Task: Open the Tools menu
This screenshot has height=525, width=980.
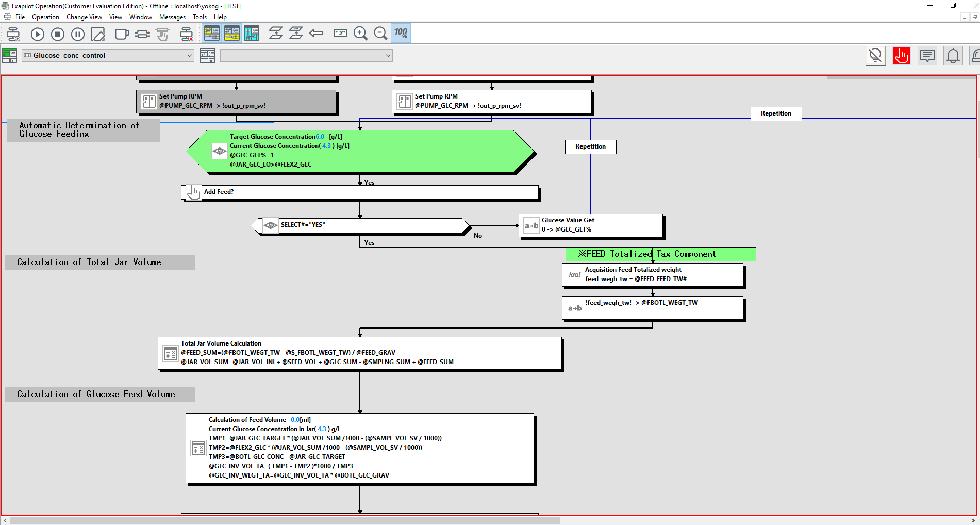Action: [200, 17]
